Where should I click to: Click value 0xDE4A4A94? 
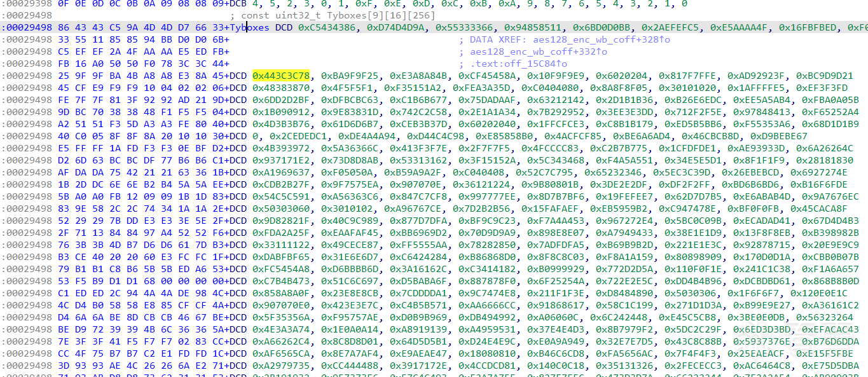(367, 137)
